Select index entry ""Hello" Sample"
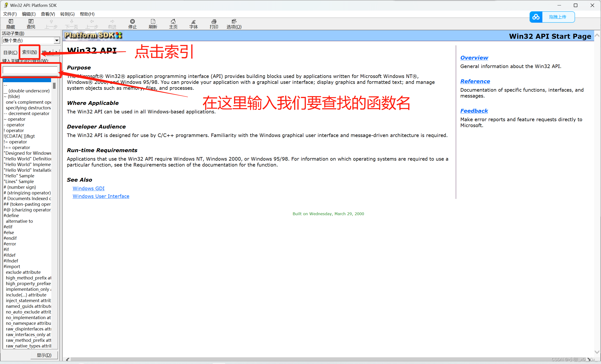The width and height of the screenshot is (601, 364). [x=19, y=176]
